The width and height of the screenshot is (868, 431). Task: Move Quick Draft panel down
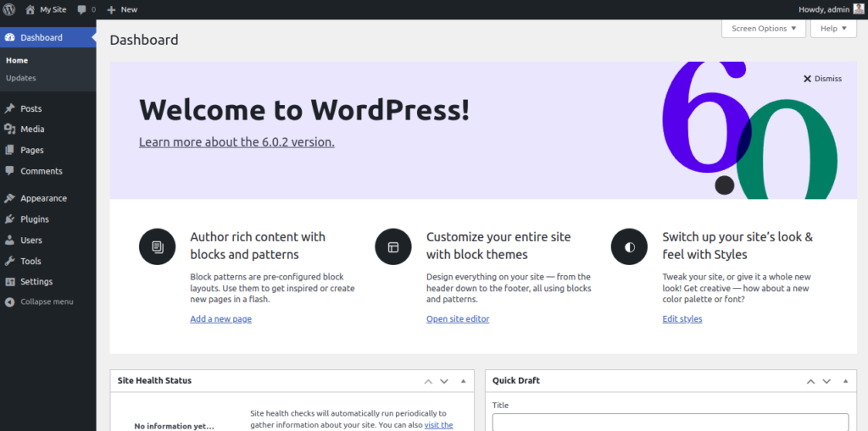pos(826,381)
